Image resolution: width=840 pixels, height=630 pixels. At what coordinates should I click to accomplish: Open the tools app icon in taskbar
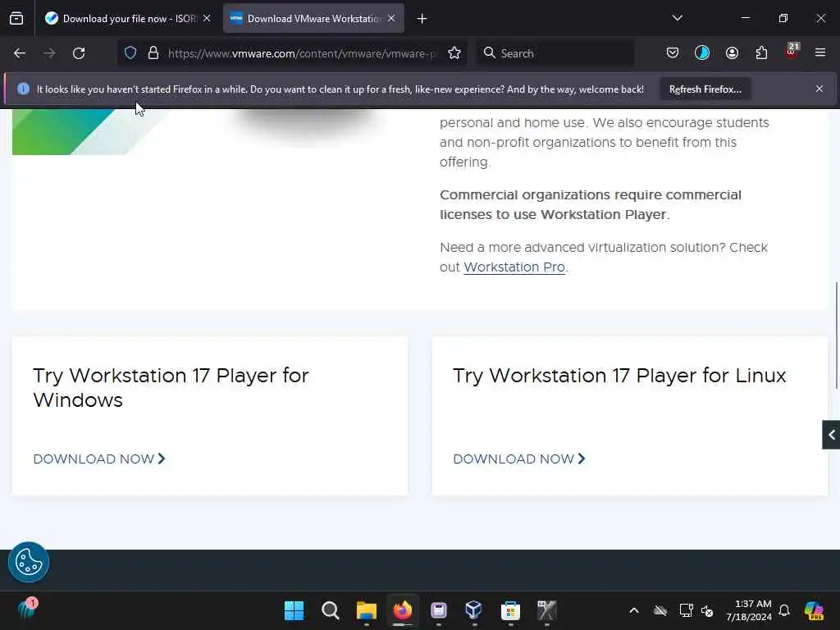tap(546, 610)
